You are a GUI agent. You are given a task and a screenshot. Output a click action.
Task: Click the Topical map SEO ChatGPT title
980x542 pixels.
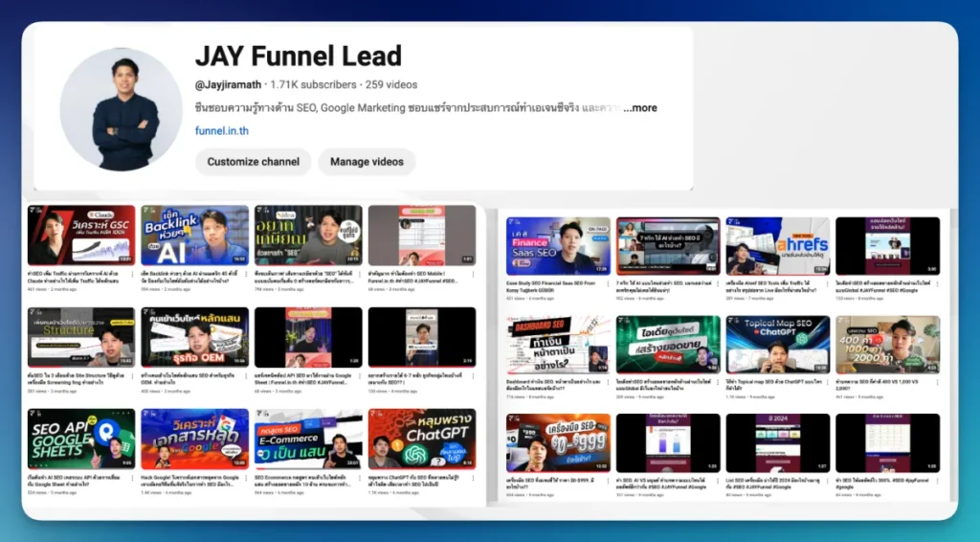click(x=771, y=384)
